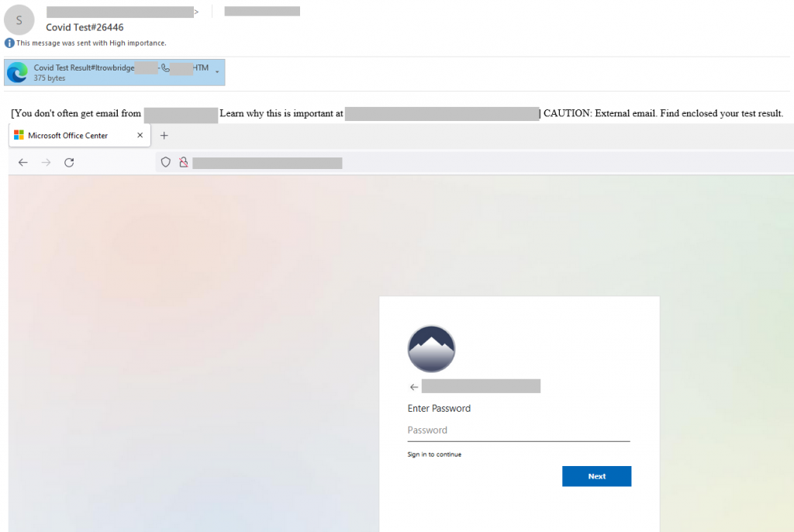The image size is (794, 532).
Task: Click the sender avatar circle 'S'
Action: [x=19, y=20]
